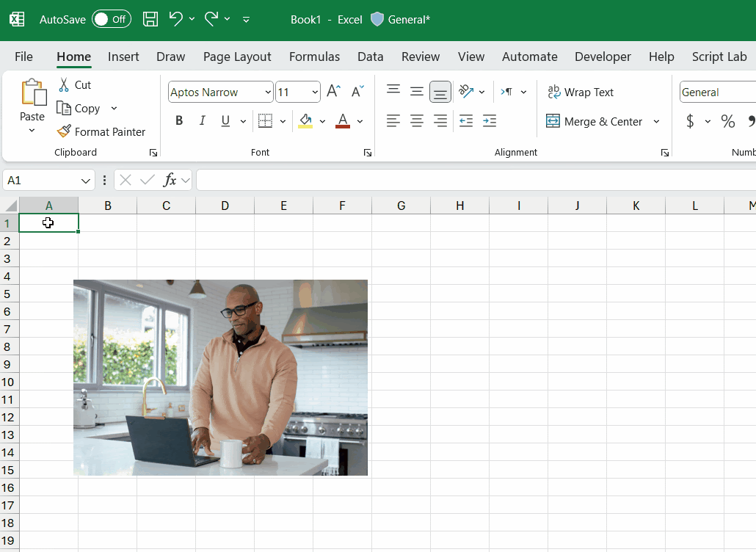Open the font name dropdown
Viewport: 756px width, 552px height.
(267, 92)
